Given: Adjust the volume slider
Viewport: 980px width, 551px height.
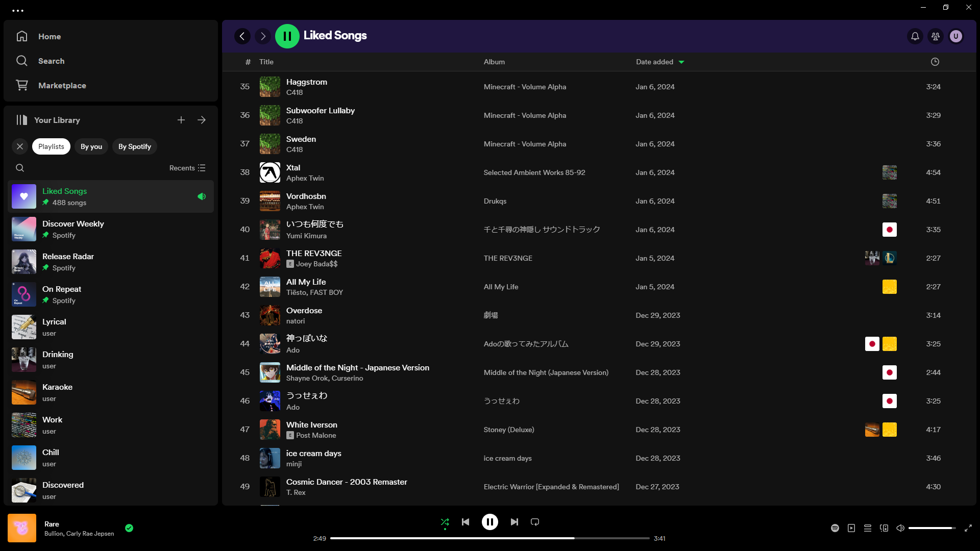Looking at the screenshot, I should point(932,528).
